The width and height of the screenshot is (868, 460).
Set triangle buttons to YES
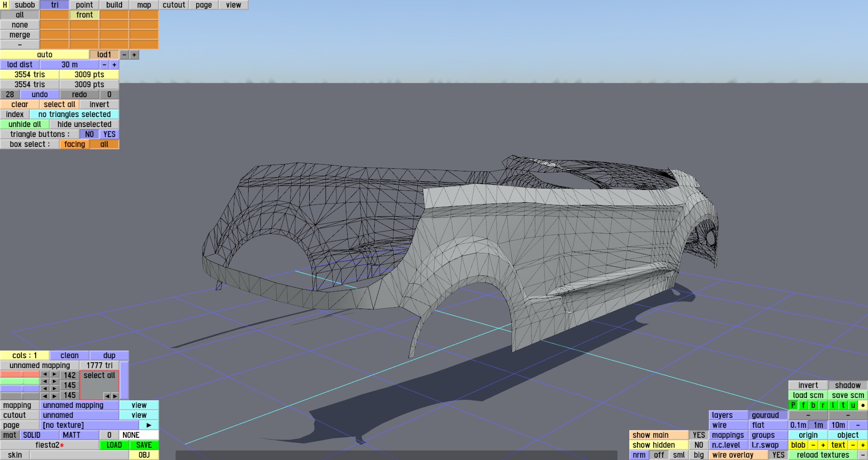point(109,134)
